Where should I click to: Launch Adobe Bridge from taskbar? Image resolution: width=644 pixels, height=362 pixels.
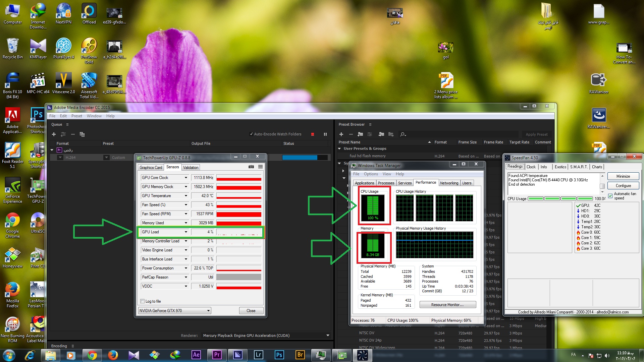(300, 355)
